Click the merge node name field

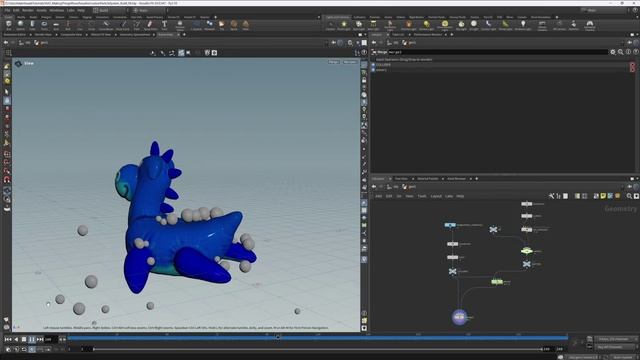coord(497,52)
